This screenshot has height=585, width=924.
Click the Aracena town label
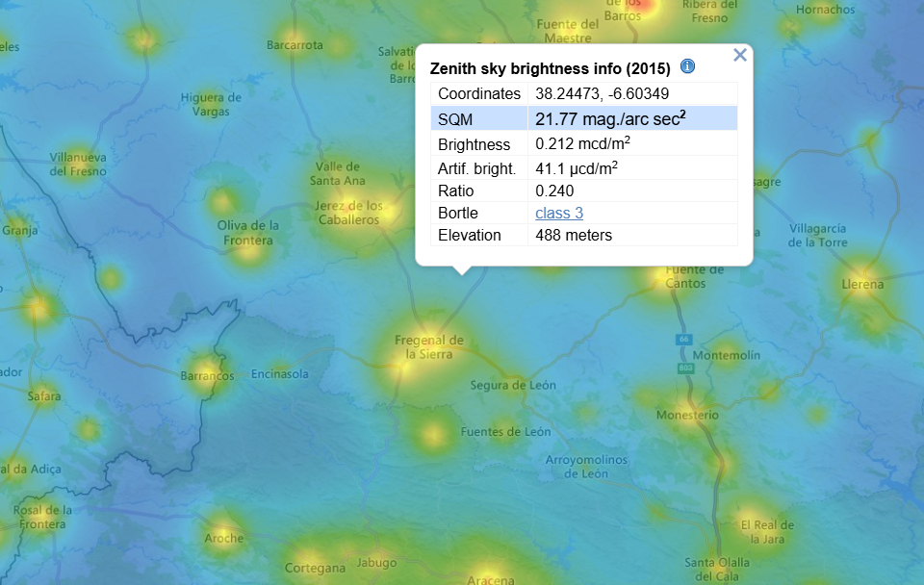pos(491,579)
